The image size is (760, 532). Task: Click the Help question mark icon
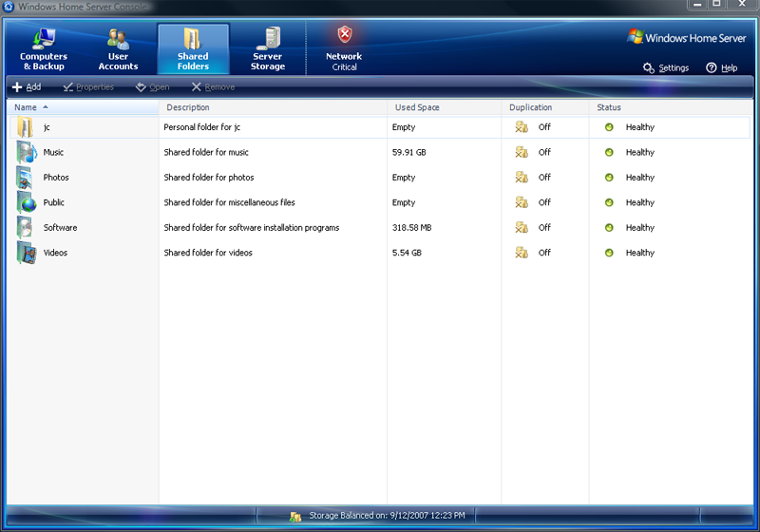tap(711, 67)
